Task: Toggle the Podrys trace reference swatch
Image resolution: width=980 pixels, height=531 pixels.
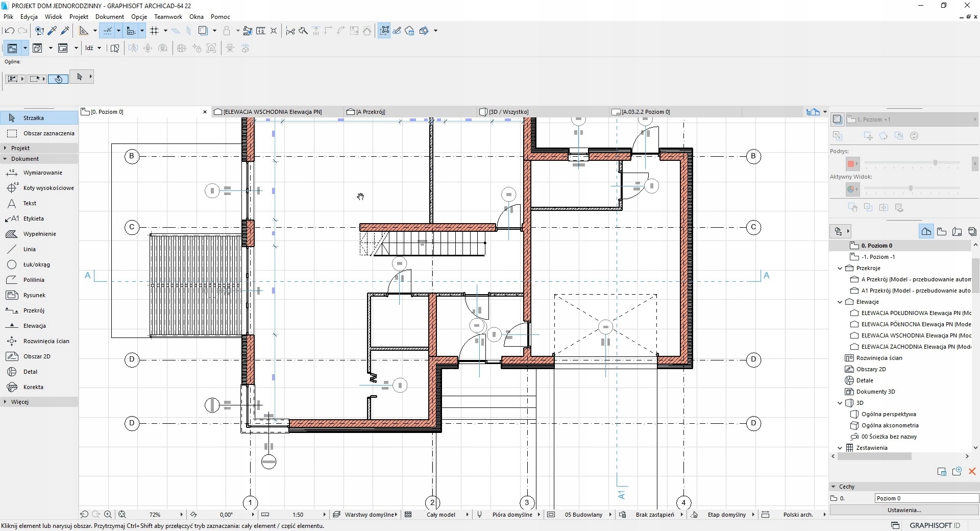Action: 851,164
